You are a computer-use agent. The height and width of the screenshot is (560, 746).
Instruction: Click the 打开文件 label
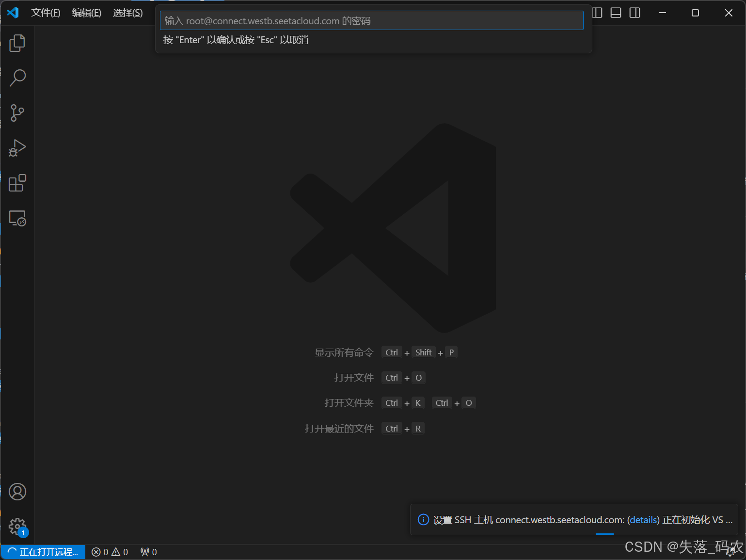(354, 378)
